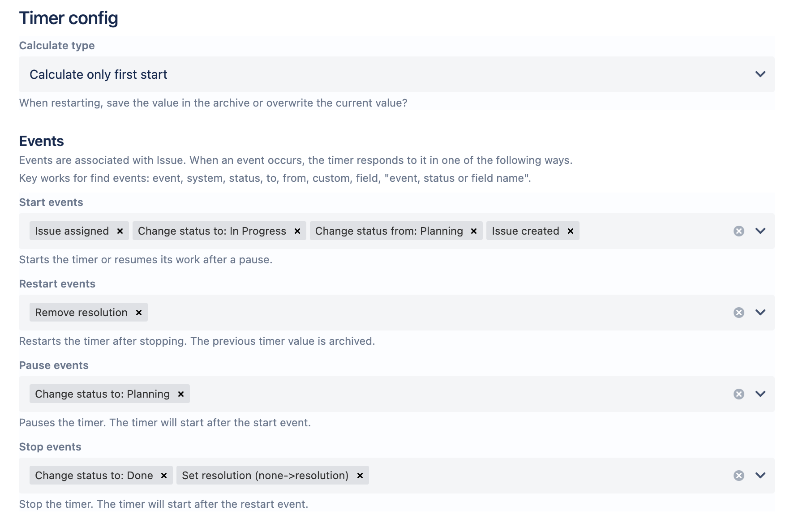The height and width of the screenshot is (532, 790).
Task: Click the Change status to: In Progress label
Action: [x=212, y=231]
